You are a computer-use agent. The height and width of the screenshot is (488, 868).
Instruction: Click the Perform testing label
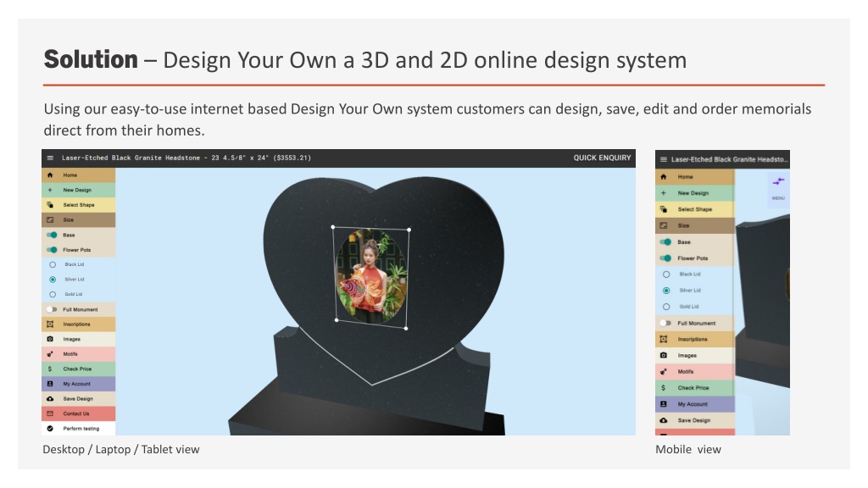click(81, 429)
